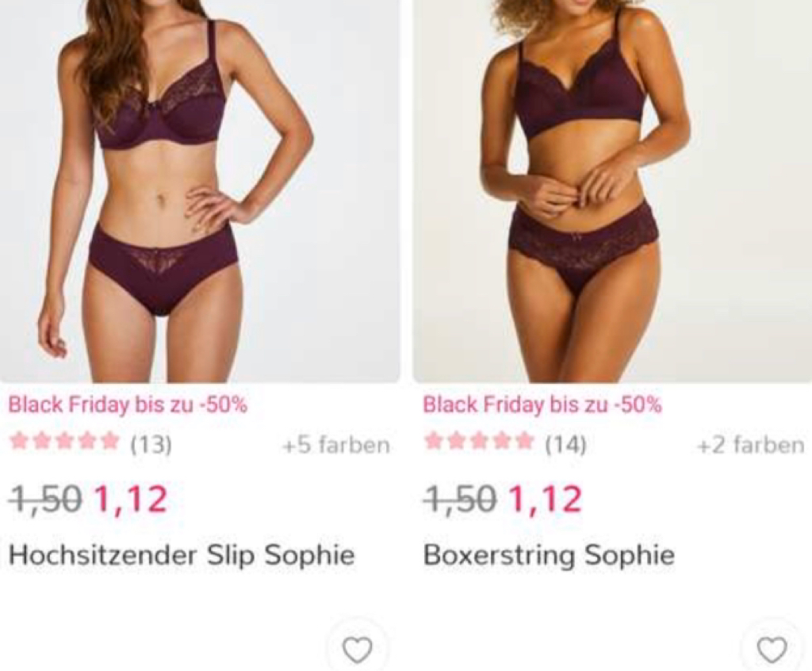812x671 pixels.
Task: Open the Boxerstring Sophie title link
Action: click(x=549, y=555)
